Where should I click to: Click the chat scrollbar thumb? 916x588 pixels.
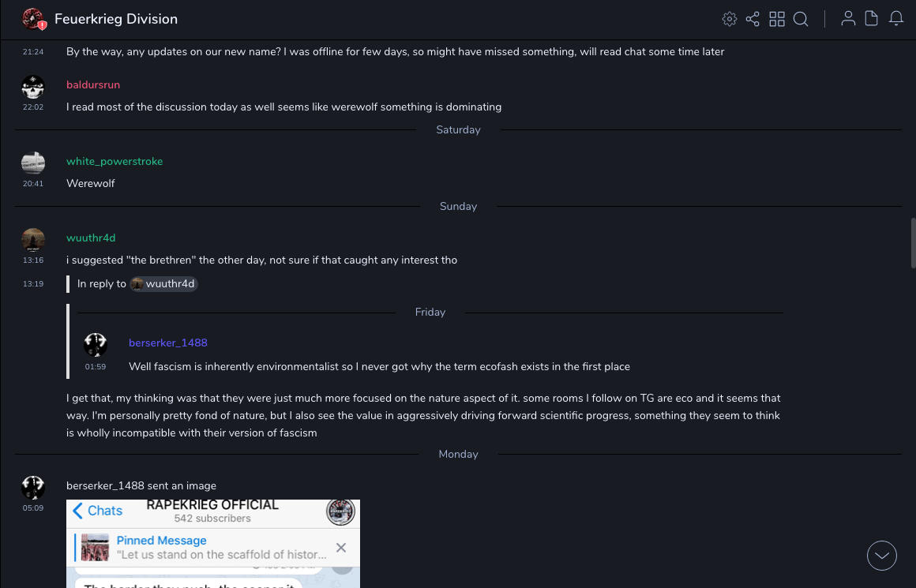point(913,245)
